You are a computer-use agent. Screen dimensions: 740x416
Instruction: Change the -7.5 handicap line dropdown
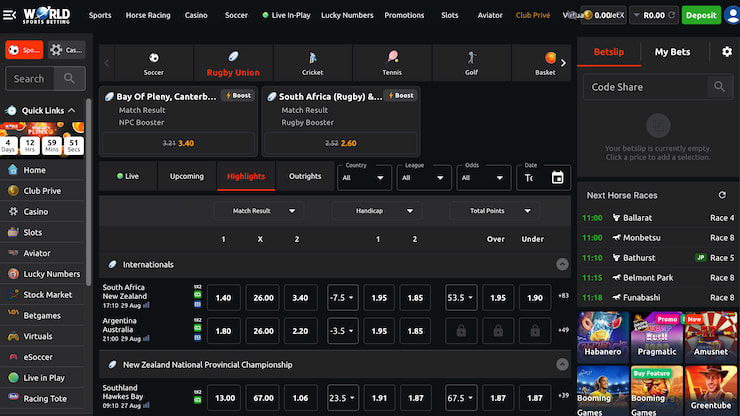click(343, 297)
